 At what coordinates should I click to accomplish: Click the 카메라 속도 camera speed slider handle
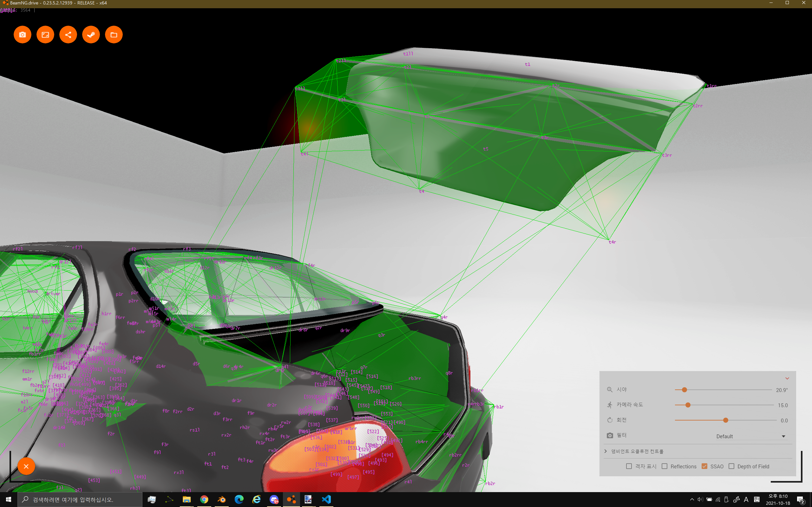click(x=688, y=405)
